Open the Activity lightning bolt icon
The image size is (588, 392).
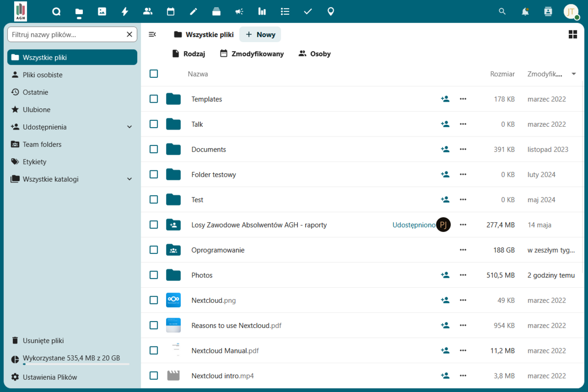pos(125,12)
